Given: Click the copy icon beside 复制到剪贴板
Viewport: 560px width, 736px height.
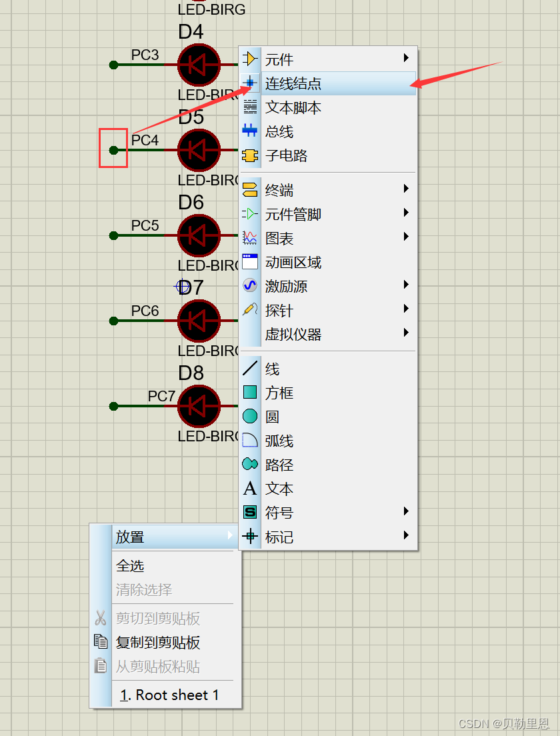Looking at the screenshot, I should 101,641.
